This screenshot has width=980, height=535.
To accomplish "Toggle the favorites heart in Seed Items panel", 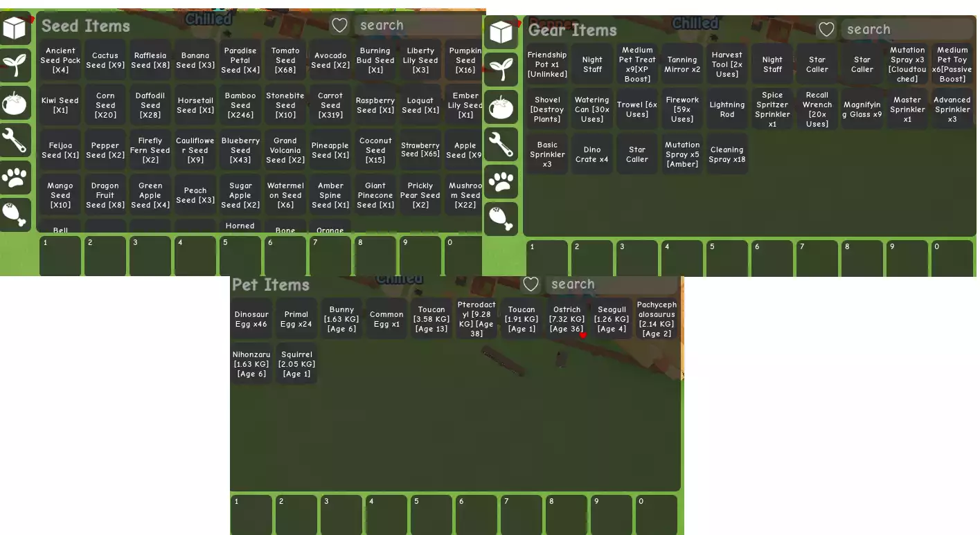I will click(339, 26).
